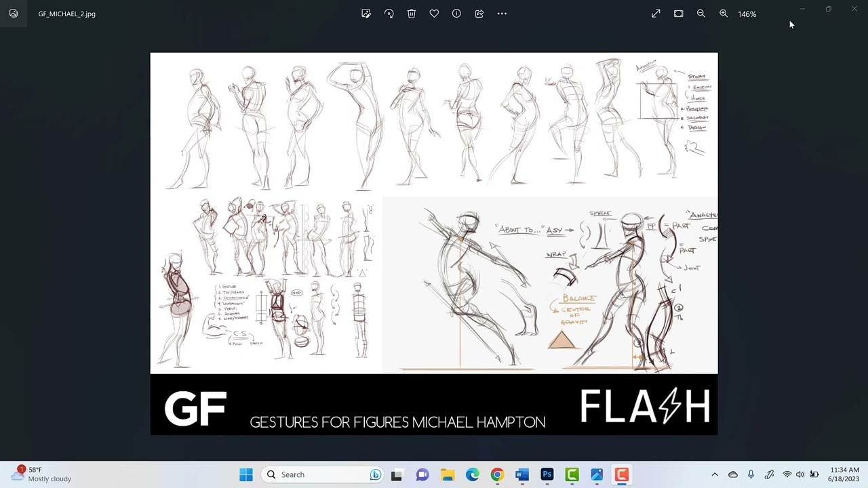Screen dimensions: 868x488
Task: Show file info with the info icon
Action: point(456,14)
